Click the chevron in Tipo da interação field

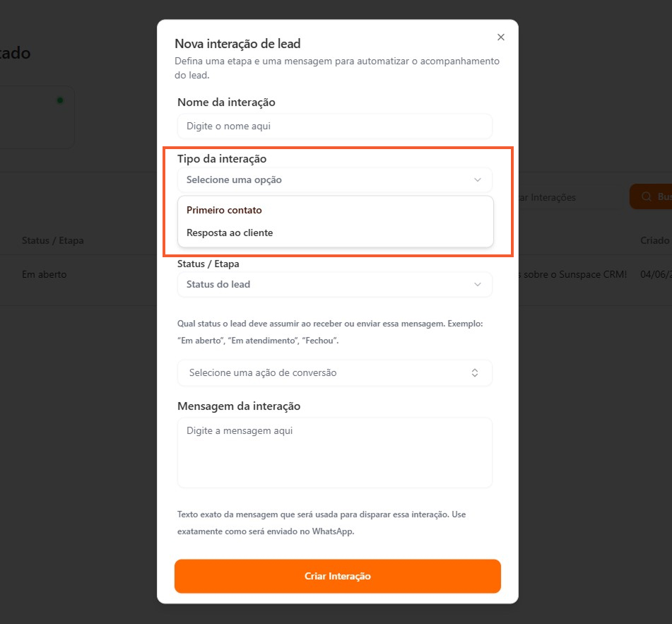(x=478, y=180)
